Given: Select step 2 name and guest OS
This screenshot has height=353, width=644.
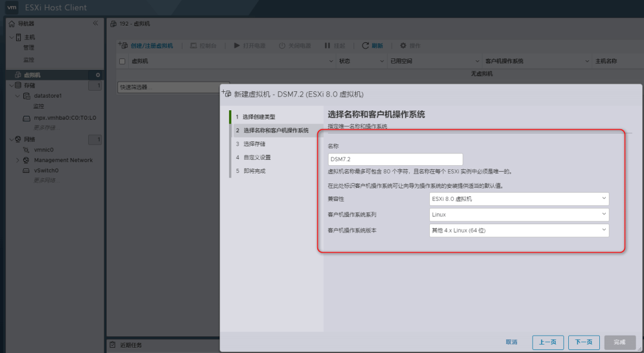Looking at the screenshot, I should [x=278, y=130].
